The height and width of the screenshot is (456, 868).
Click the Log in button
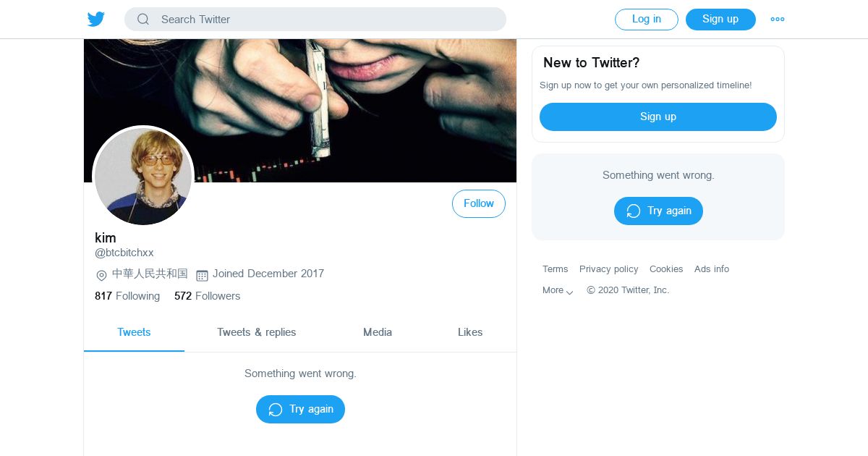pyautogui.click(x=647, y=20)
